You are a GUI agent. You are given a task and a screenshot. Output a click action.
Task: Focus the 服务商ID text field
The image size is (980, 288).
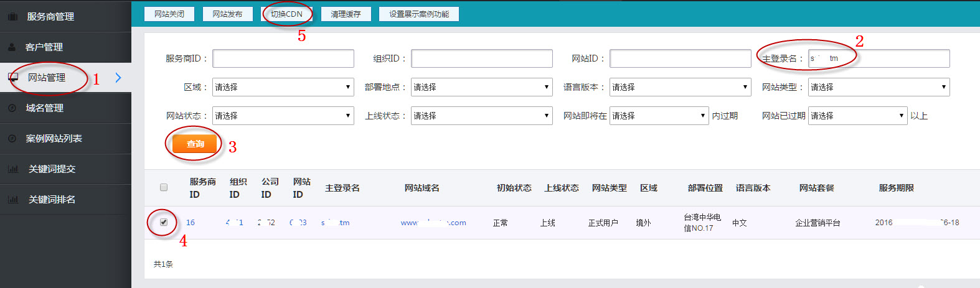283,58
